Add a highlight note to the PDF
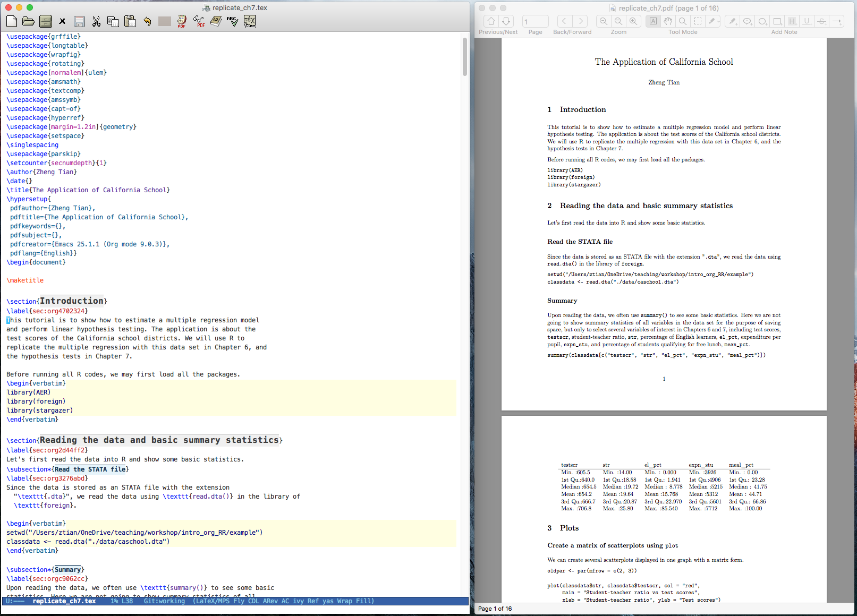The width and height of the screenshot is (857, 616). pos(792,21)
